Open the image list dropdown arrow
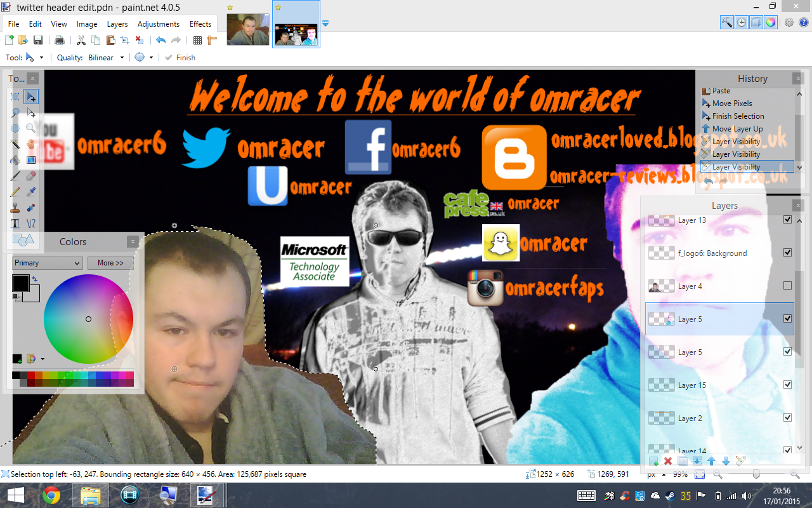Viewport: 812px width, 508px height. (325, 23)
